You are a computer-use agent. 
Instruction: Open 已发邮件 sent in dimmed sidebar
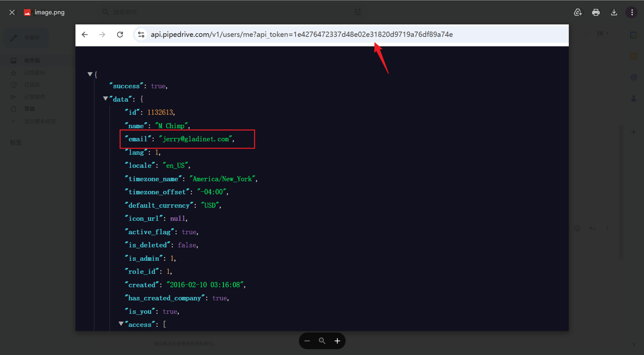(35, 97)
